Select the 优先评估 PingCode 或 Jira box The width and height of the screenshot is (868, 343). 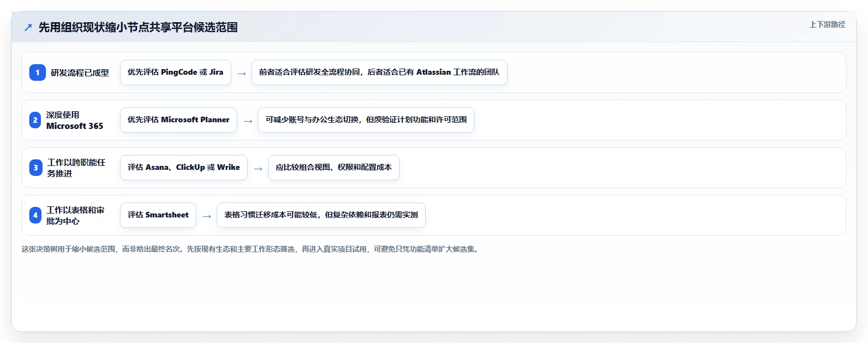click(x=175, y=72)
